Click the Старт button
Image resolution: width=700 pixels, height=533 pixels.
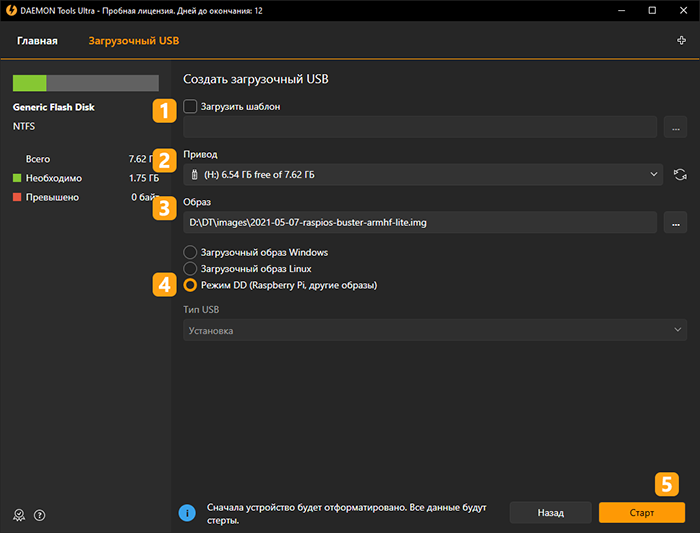[642, 512]
